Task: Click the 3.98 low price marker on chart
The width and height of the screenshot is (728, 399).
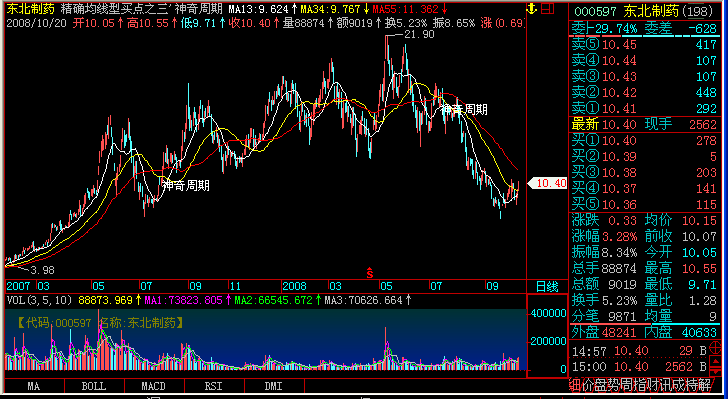Action: [42, 270]
